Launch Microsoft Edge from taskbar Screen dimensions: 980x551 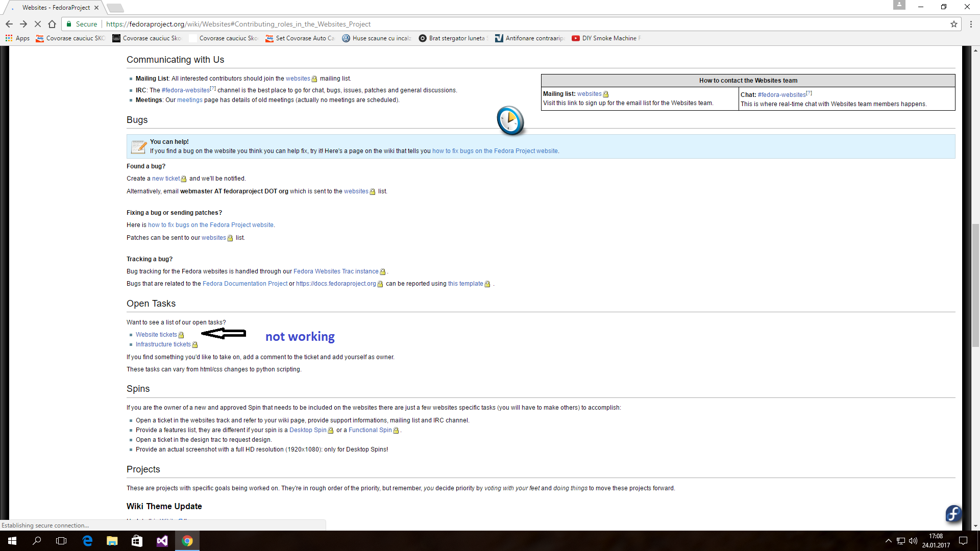tap(87, 541)
